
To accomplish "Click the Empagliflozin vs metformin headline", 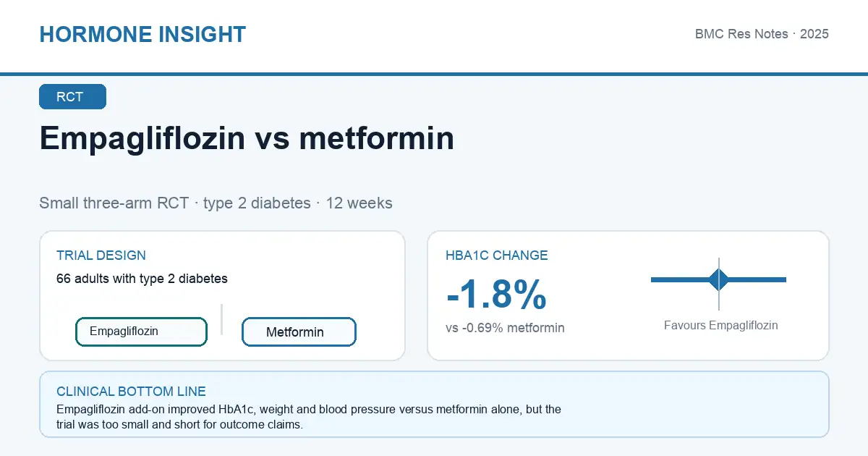I will (x=247, y=138).
